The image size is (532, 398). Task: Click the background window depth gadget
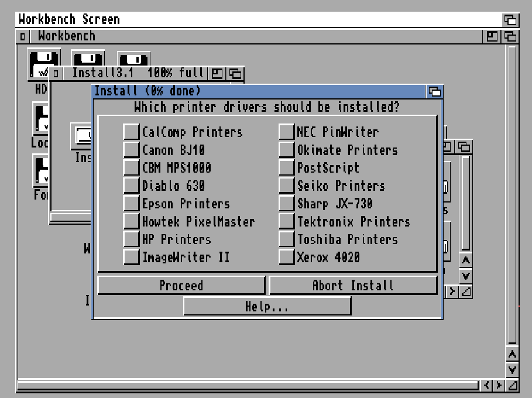pyautogui.click(x=464, y=147)
